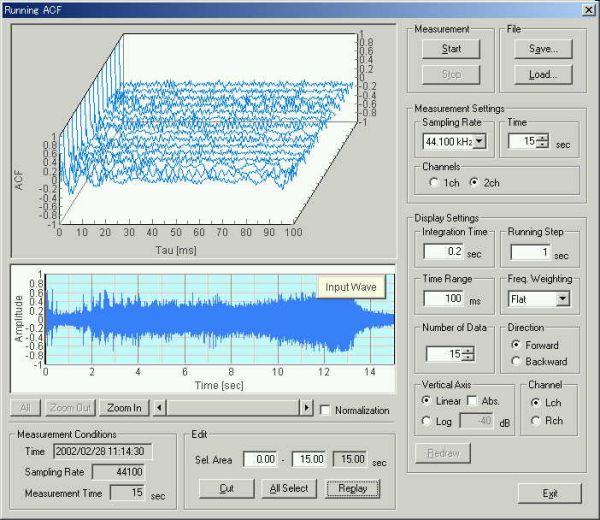Switch channel to Rch
This screenshot has width=600, height=520.
tap(536, 421)
